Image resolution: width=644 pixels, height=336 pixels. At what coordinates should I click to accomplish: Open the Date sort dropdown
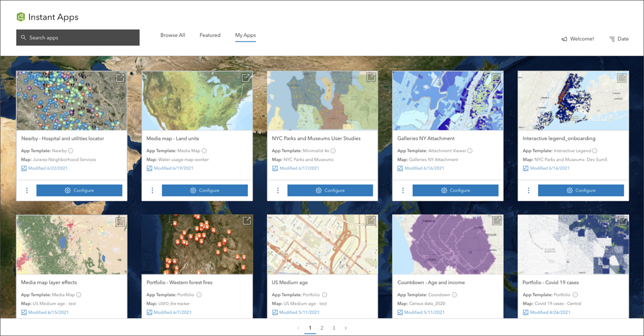[619, 39]
